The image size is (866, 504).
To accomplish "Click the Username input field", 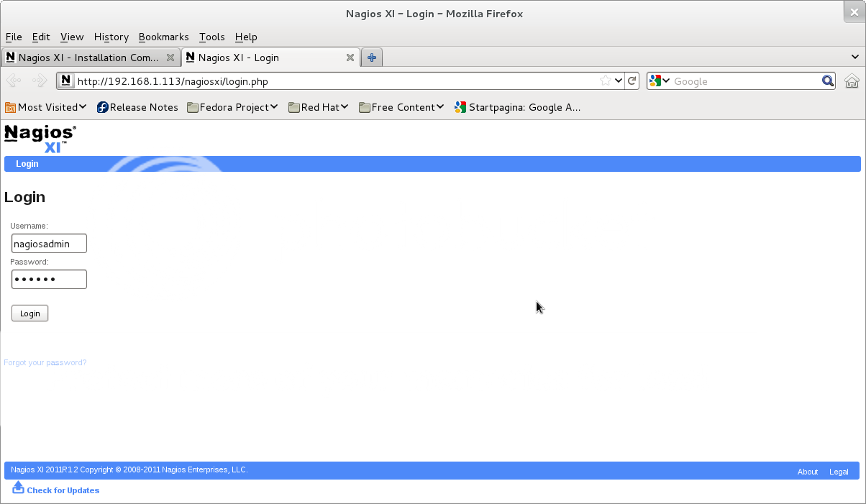I will point(49,244).
